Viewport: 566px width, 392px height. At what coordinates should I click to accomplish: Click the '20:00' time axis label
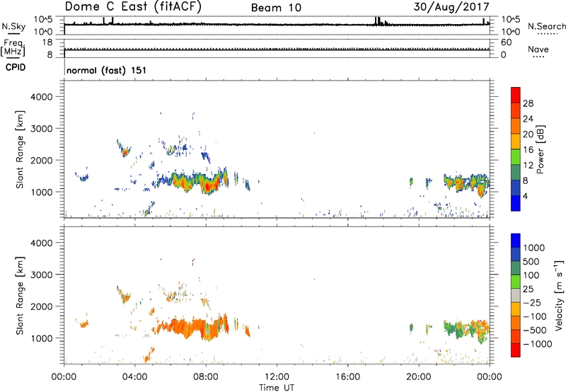pos(419,377)
